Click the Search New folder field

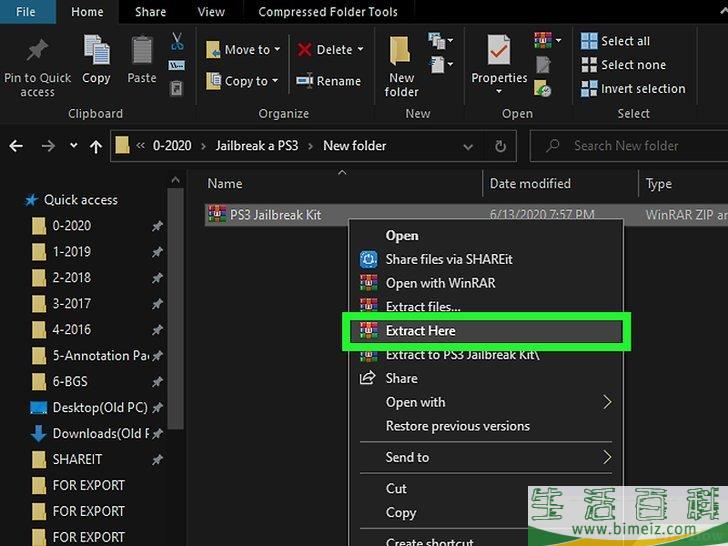point(629,146)
